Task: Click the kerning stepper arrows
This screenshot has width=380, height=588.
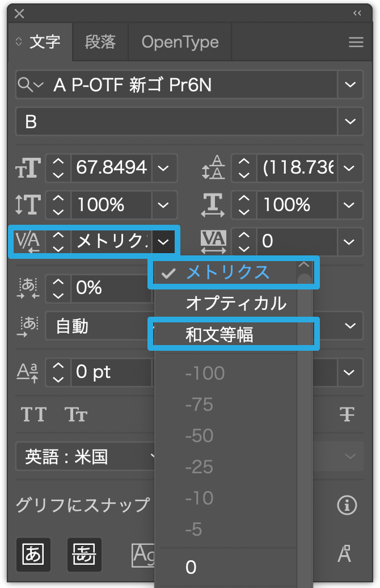Action: (58, 242)
